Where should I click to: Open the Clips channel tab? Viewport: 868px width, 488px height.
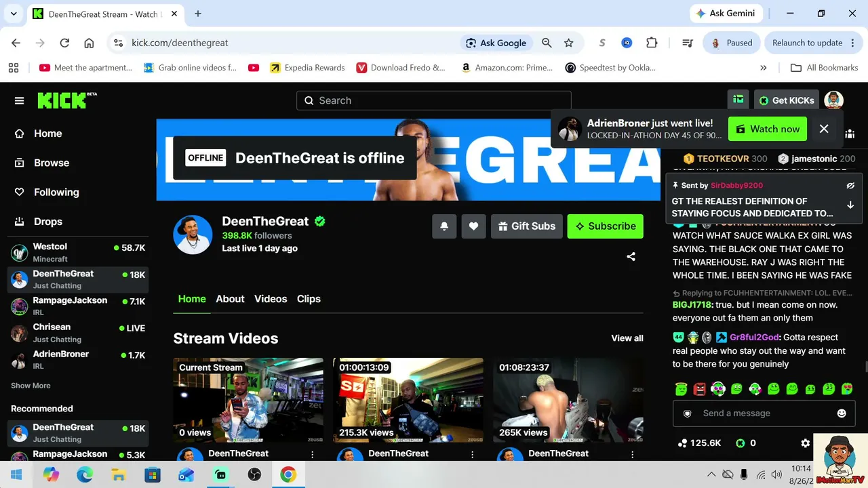pos(309,299)
